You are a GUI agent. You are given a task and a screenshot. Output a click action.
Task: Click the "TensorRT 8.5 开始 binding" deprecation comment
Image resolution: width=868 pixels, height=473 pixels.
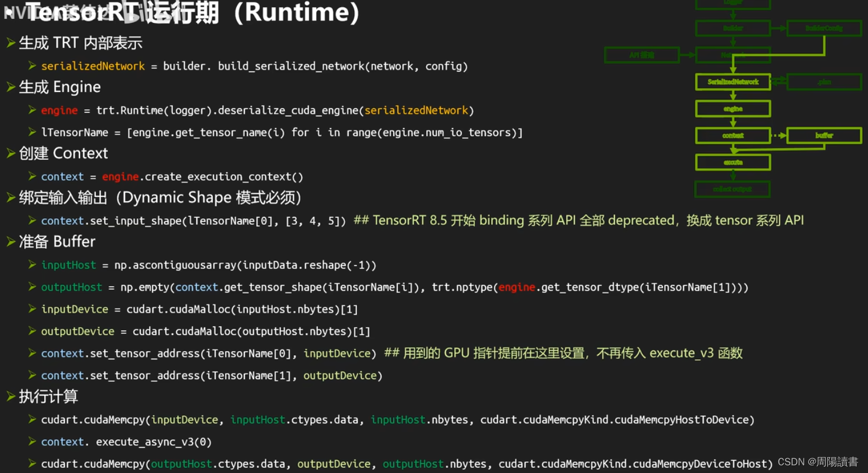coord(579,221)
